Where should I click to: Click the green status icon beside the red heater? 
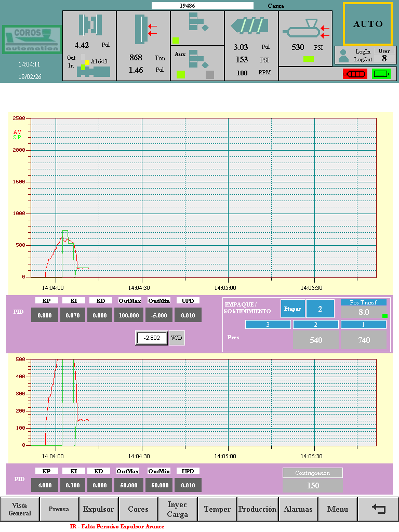381,74
